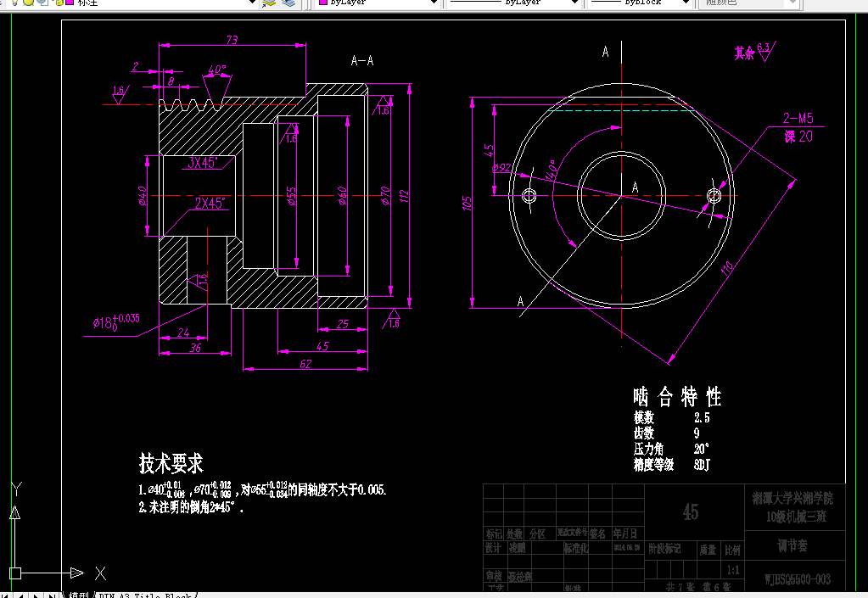Screen dimensions: 868x598
Task: Open the lineweight ByBlock dropdown
Action: [686, 3]
